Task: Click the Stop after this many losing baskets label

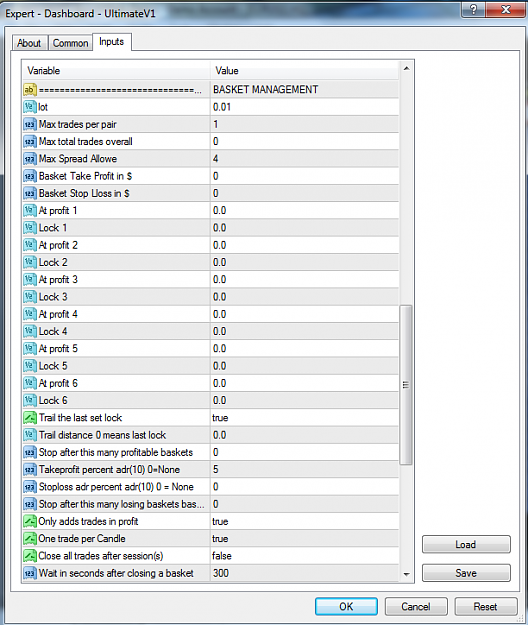Action: [122, 504]
